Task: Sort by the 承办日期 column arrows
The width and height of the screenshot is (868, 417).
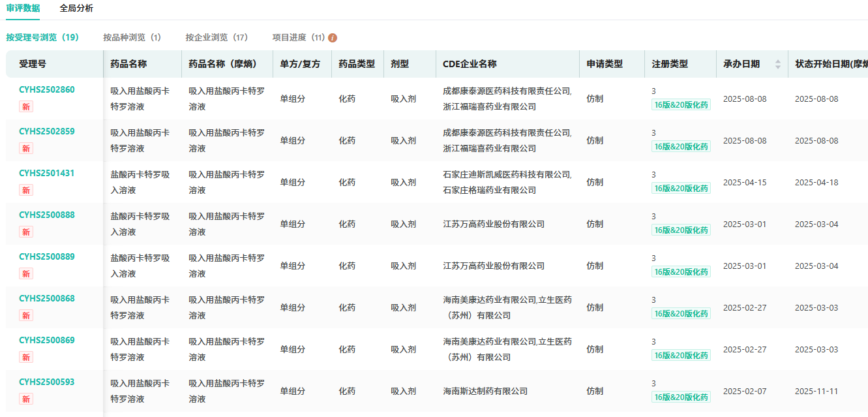Action: [777, 64]
